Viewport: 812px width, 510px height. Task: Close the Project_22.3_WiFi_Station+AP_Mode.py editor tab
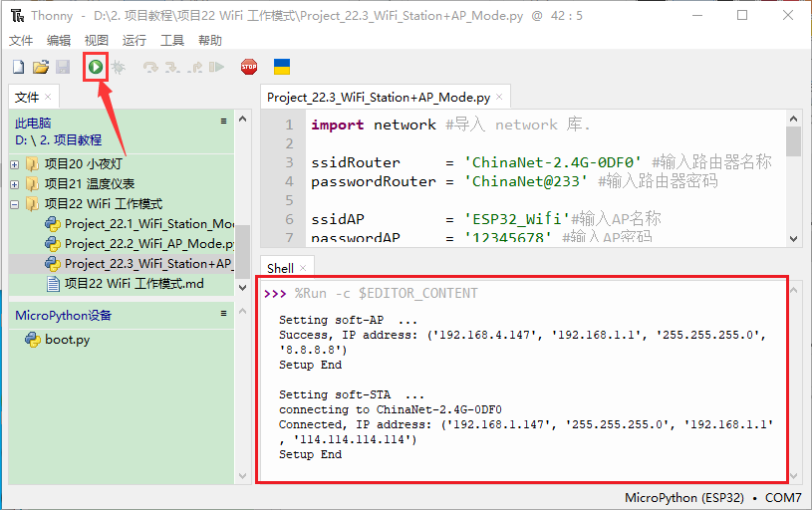500,98
